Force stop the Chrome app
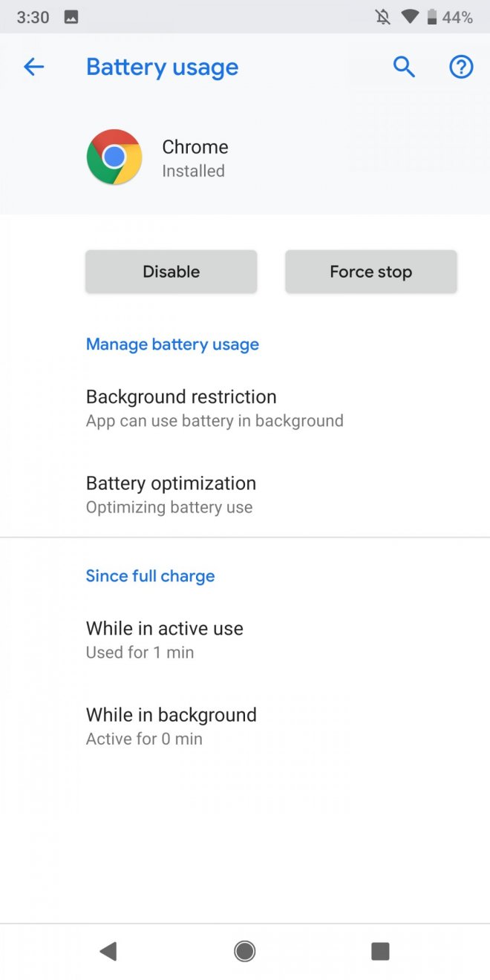This screenshot has height=980, width=490. [370, 272]
